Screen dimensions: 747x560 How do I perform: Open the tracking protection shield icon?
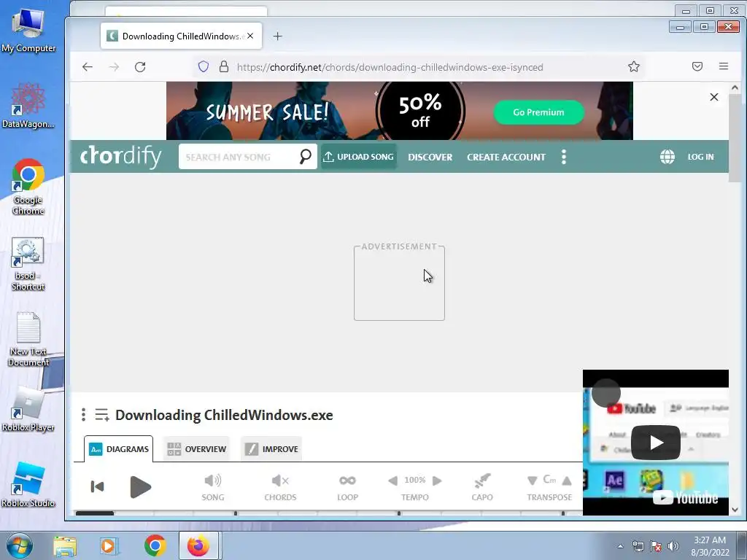point(204,66)
